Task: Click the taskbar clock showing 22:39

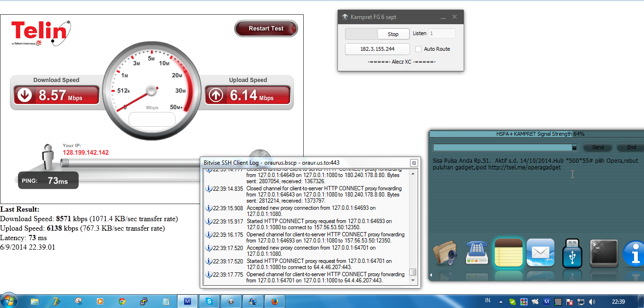Action: tap(618, 301)
